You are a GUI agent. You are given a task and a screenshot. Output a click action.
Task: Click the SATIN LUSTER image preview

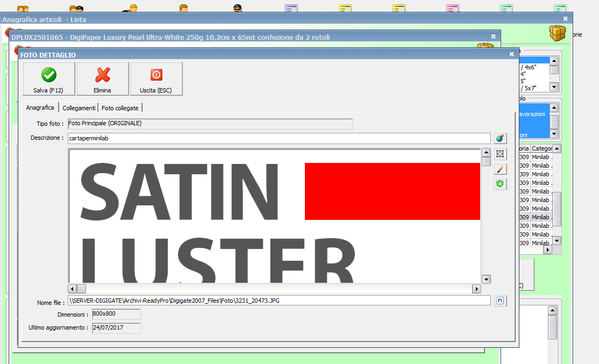(275, 216)
